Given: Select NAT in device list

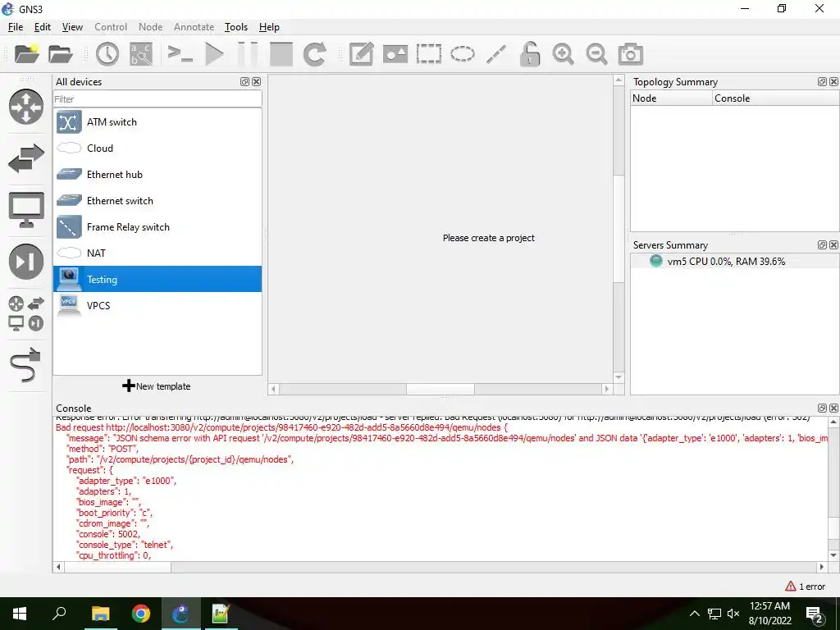Looking at the screenshot, I should coord(157,253).
